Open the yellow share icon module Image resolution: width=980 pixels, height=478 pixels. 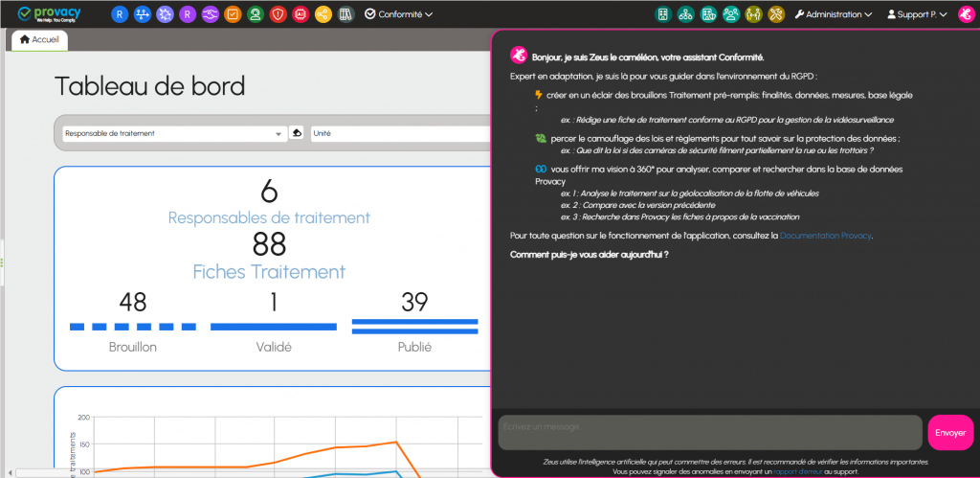[323, 14]
